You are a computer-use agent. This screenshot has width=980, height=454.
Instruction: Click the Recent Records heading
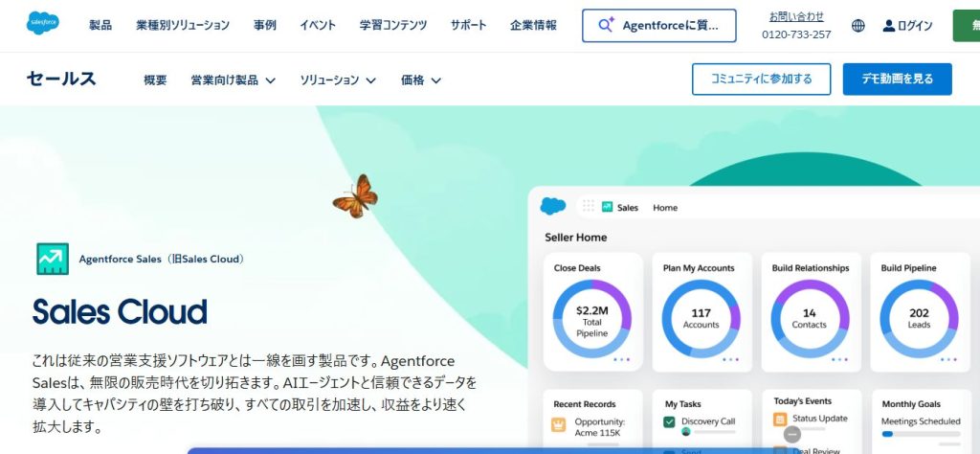pyautogui.click(x=585, y=404)
